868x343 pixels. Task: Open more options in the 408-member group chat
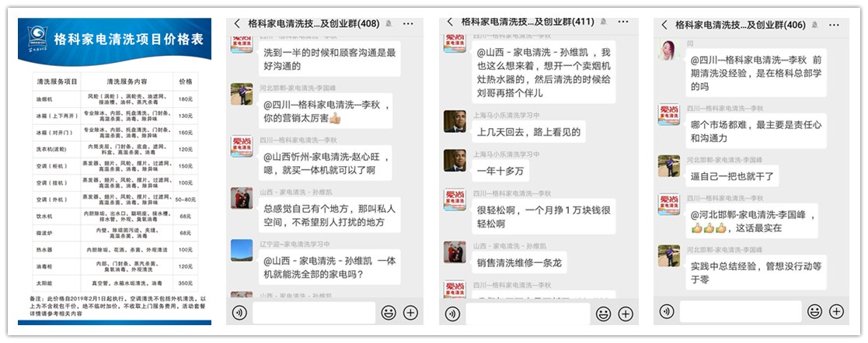click(x=408, y=24)
